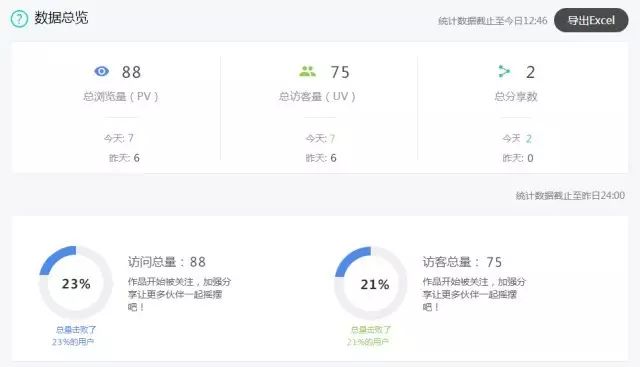
Task: Click 总量击败了23%的用户 caption
Action: (x=74, y=336)
